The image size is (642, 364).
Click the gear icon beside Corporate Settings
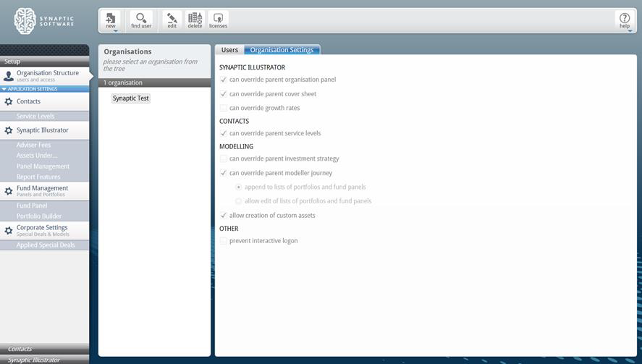pyautogui.click(x=8, y=231)
